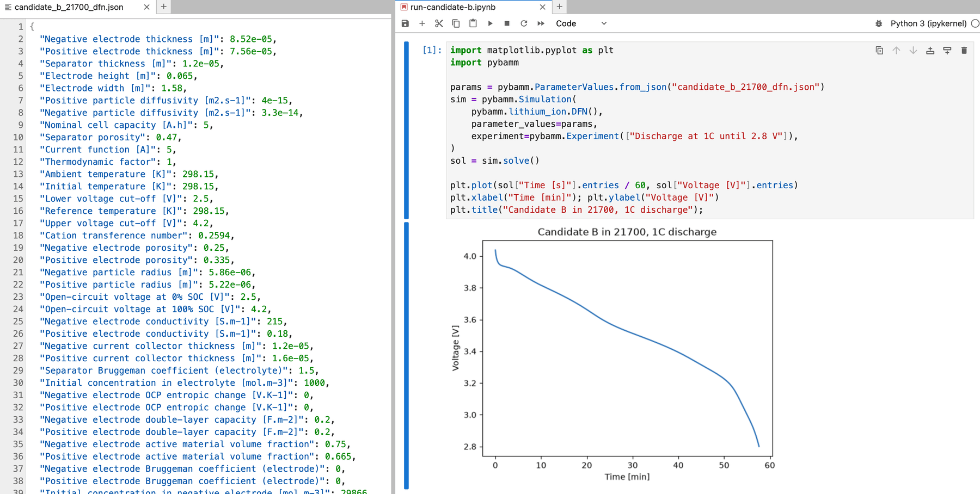Click "Nominal cell capacity [A.h]" line in JSON
Viewport: 980px width, 494px height.
[x=127, y=125]
